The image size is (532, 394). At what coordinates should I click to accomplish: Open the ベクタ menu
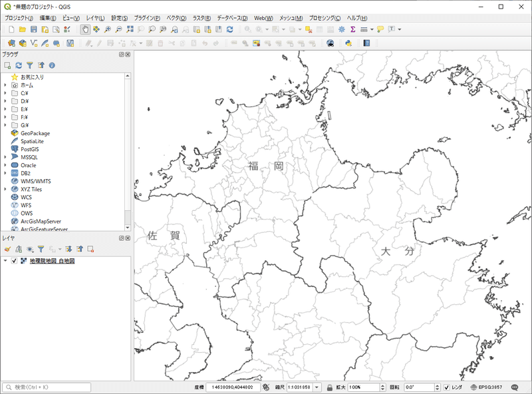[x=176, y=18]
